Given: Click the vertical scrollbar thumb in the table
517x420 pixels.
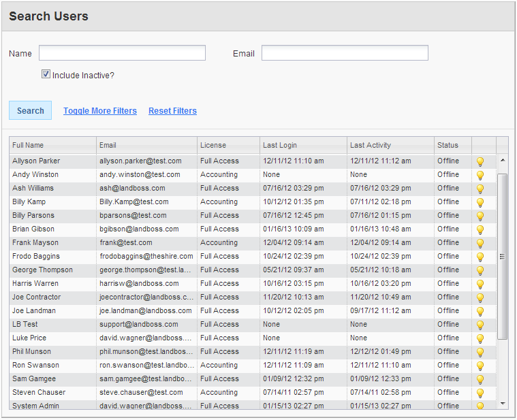Looking at the screenshot, I should pos(503,256).
